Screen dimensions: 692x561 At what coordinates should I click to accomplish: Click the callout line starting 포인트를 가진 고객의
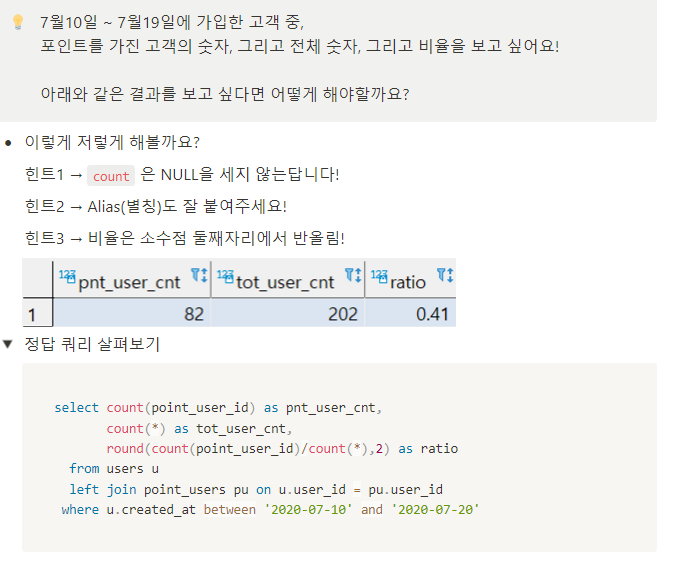300,45
